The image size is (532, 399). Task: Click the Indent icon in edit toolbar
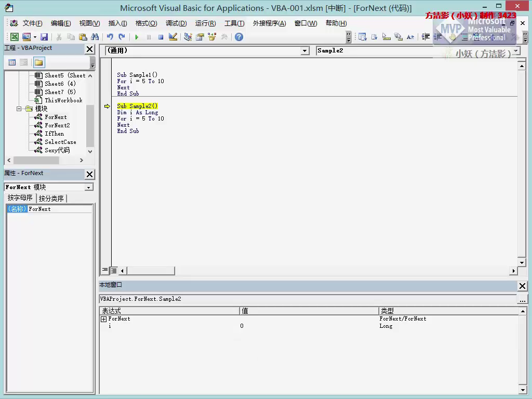click(425, 37)
